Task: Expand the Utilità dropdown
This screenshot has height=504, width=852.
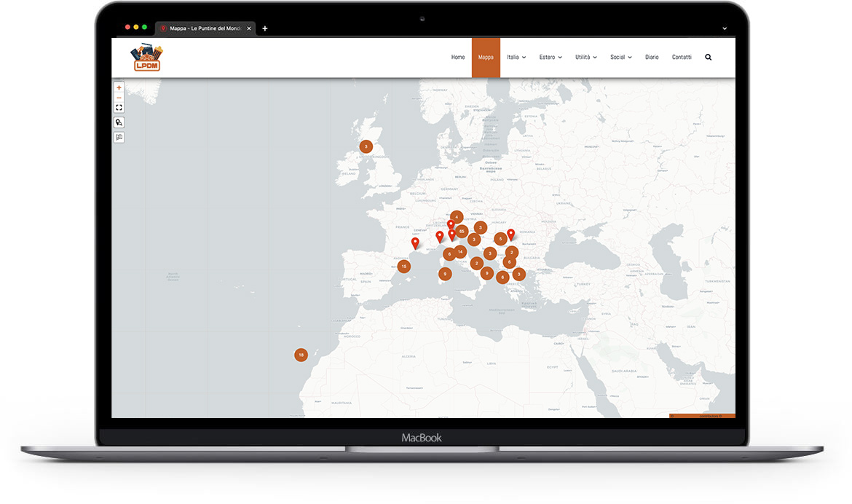Action: click(x=585, y=57)
